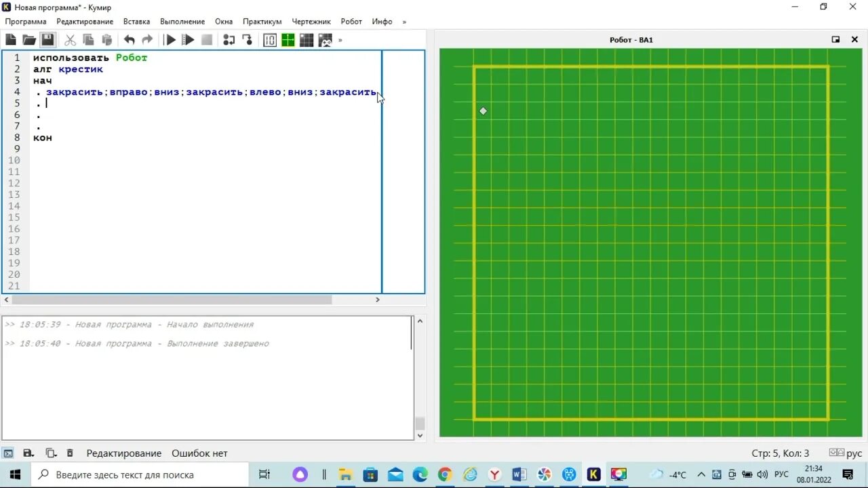Show hidden system tray icons chevron

(x=701, y=474)
